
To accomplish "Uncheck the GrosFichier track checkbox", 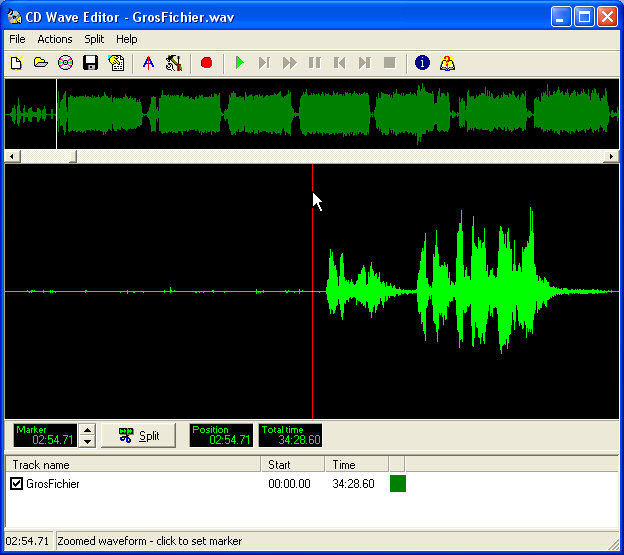I will click(16, 484).
